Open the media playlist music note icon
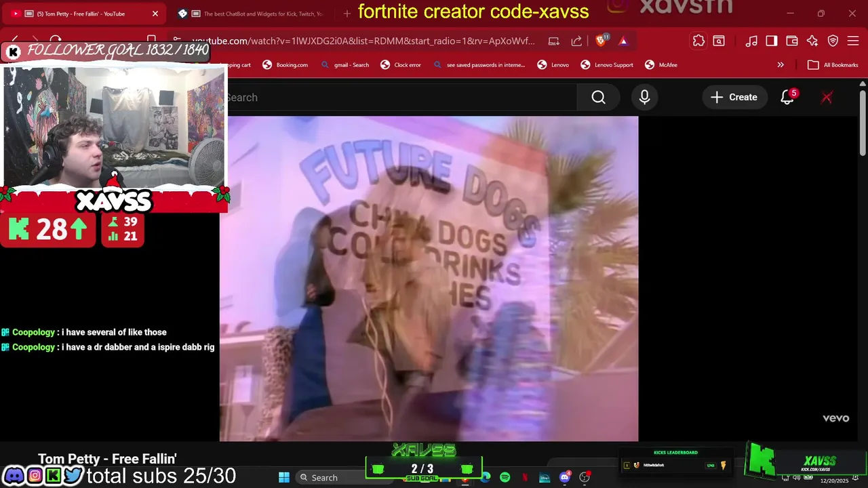 coord(751,41)
